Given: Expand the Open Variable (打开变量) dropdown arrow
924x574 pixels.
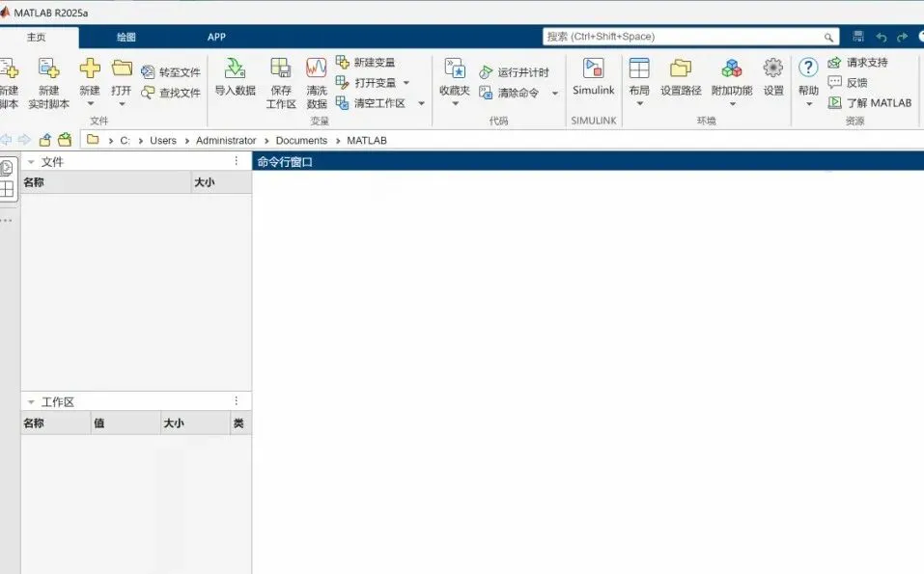Looking at the screenshot, I should [x=406, y=83].
